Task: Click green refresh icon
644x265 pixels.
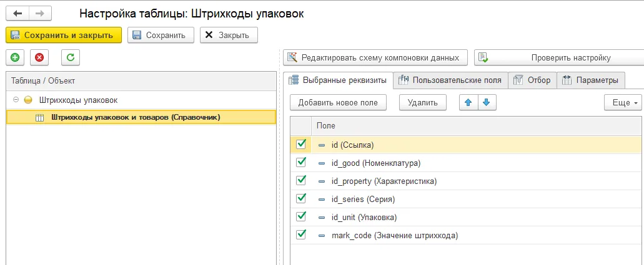Action: tap(70, 57)
